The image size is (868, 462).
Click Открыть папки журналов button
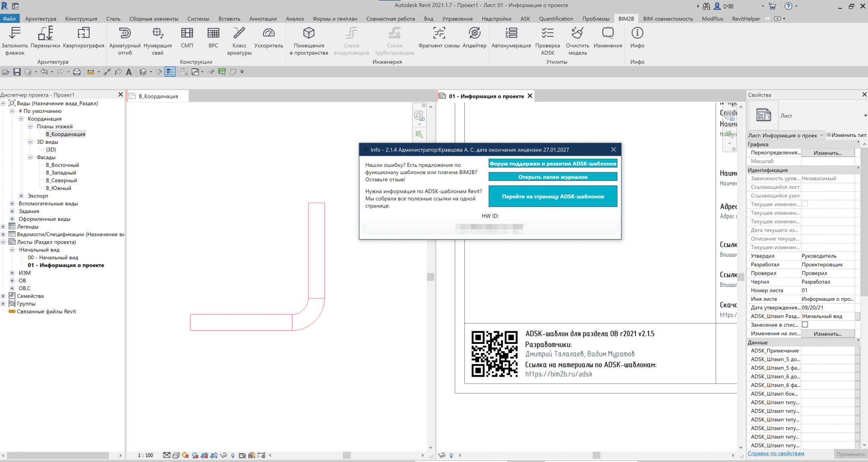pyautogui.click(x=553, y=177)
